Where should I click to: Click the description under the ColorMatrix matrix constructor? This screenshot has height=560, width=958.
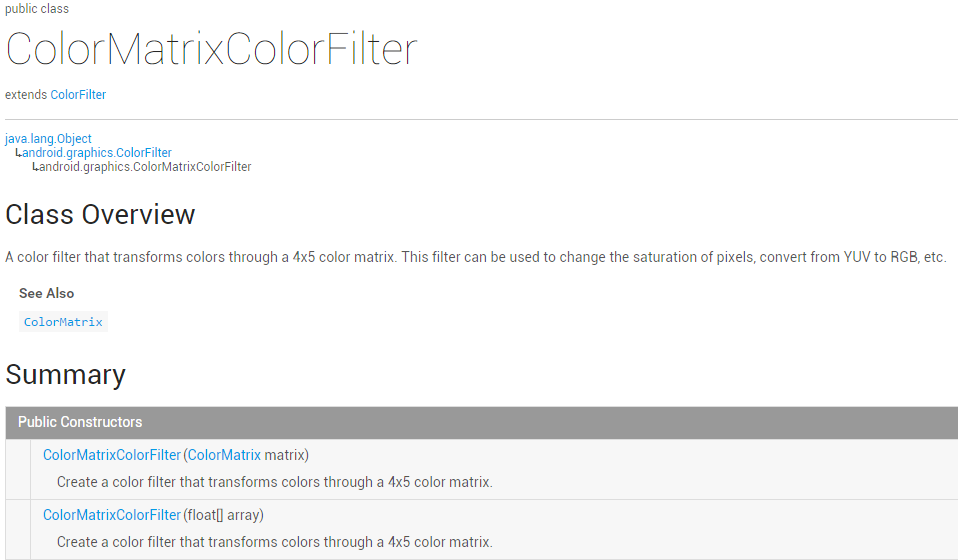[x=274, y=482]
